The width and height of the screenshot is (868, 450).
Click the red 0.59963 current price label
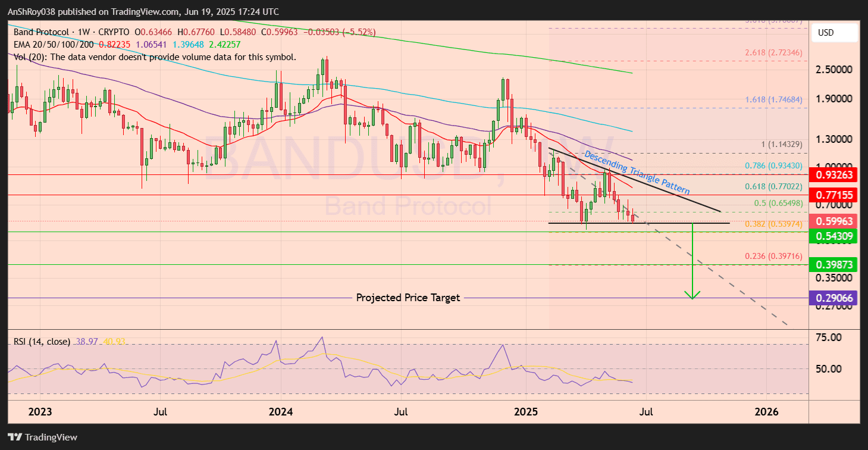835,221
